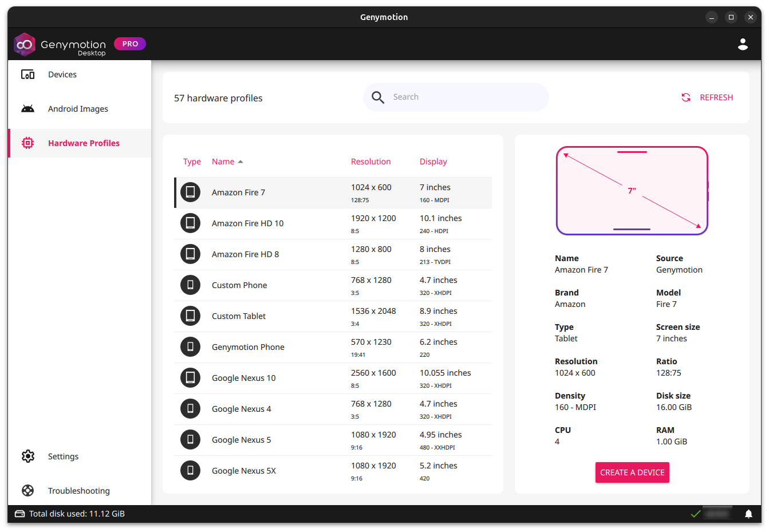The image size is (769, 532).
Task: Click the Troubleshooting lifebuoy icon
Action: tap(28, 491)
